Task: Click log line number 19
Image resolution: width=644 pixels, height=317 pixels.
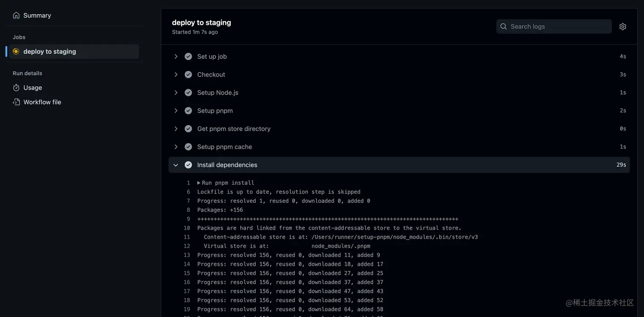Action: pos(187,309)
